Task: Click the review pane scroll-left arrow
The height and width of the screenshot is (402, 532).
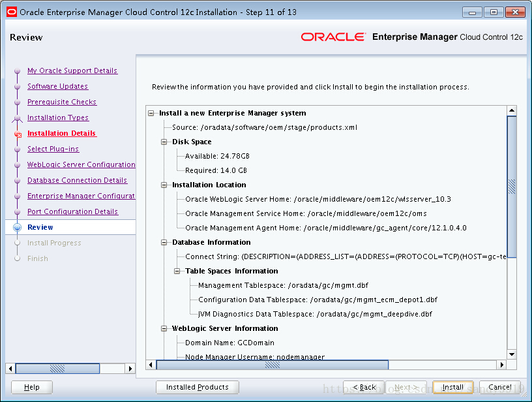Action: tap(151, 365)
